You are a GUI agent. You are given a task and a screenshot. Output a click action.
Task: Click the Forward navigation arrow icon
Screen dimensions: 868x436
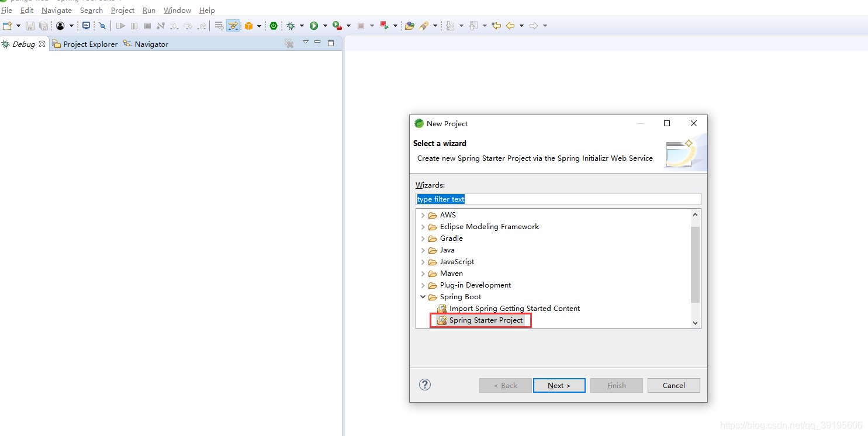533,26
